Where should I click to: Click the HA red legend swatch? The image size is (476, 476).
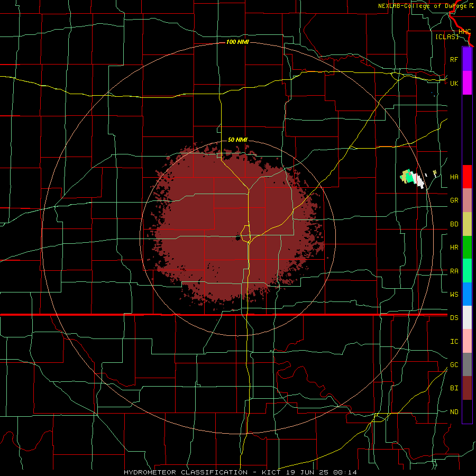click(x=467, y=177)
